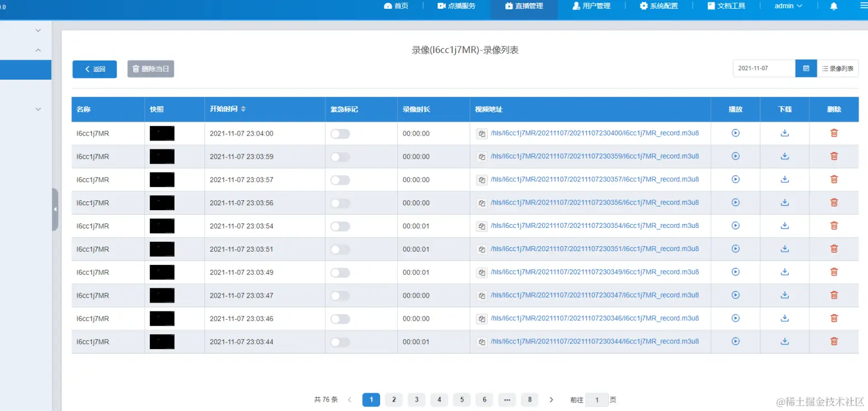This screenshot has width=868, height=411.
Task: Delete the 23:03:54 recording
Action: pyautogui.click(x=834, y=226)
